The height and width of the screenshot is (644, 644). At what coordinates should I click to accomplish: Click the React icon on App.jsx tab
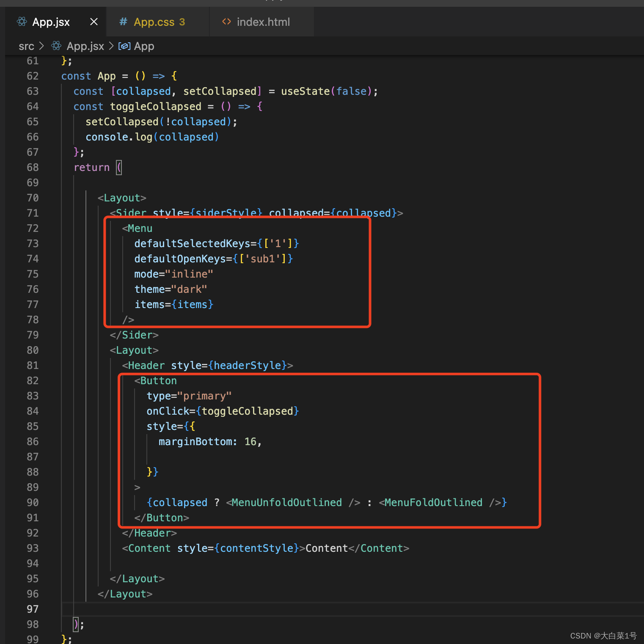22,22
